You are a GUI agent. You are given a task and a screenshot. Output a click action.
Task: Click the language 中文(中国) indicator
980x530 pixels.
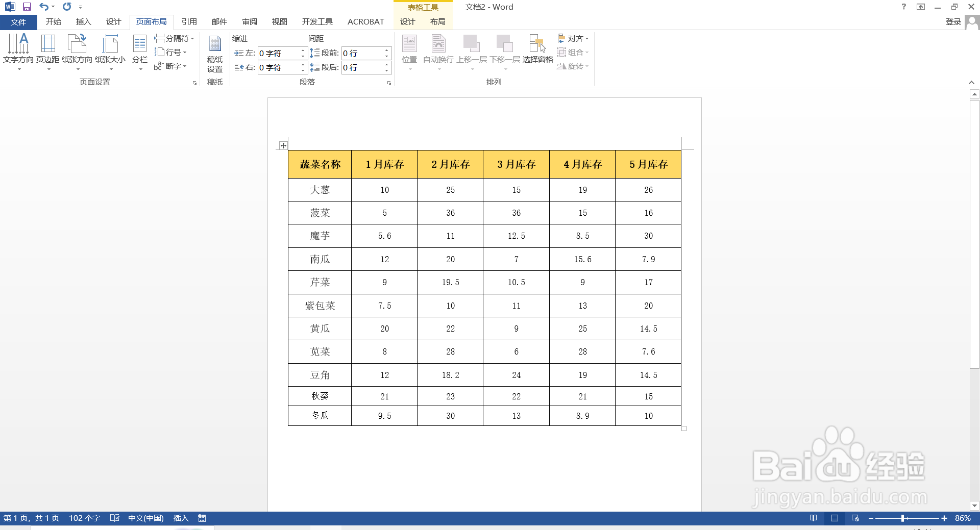click(x=145, y=518)
